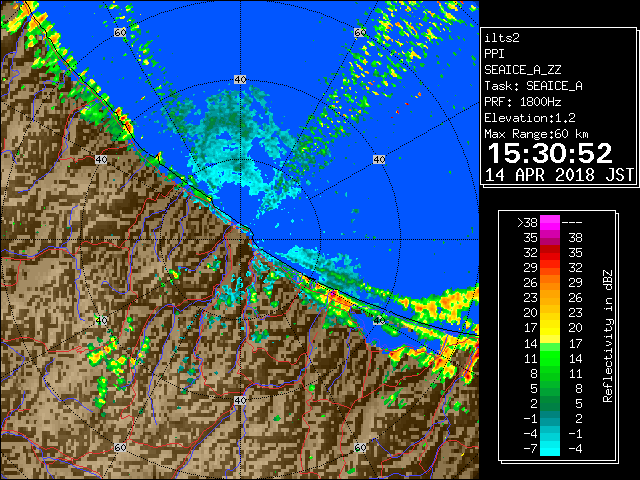
Task: Click the 'ilts2' radar name text
Action: [502, 38]
